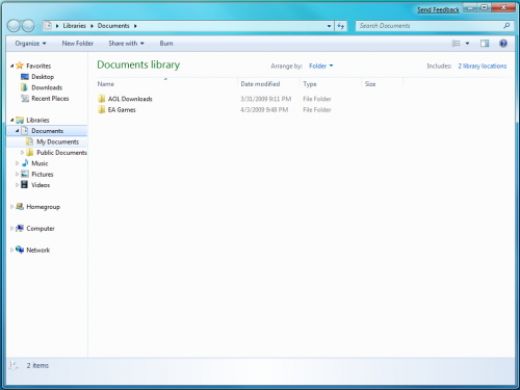Collapse the Libraries tree section
The width and height of the screenshot is (520, 390).
[12, 120]
